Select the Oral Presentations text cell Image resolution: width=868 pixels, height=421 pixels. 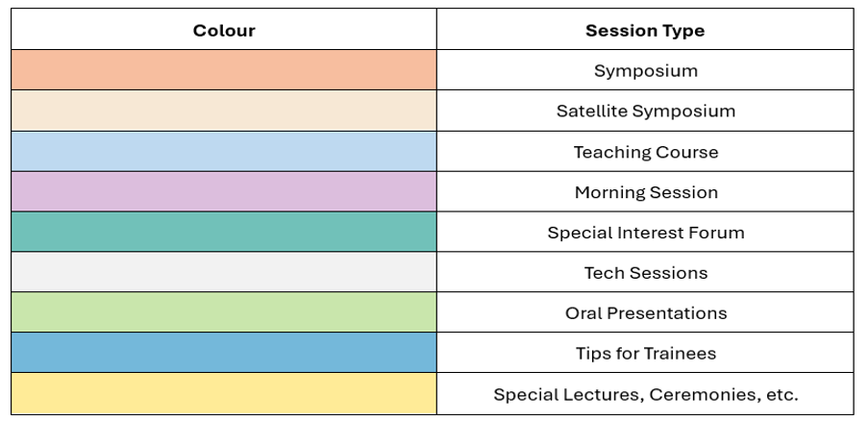tap(645, 312)
